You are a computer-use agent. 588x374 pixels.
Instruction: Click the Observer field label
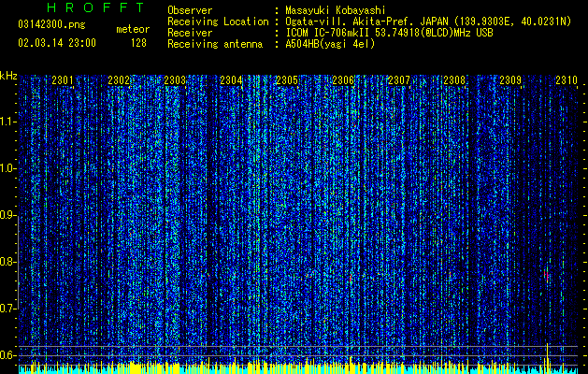click(x=190, y=10)
